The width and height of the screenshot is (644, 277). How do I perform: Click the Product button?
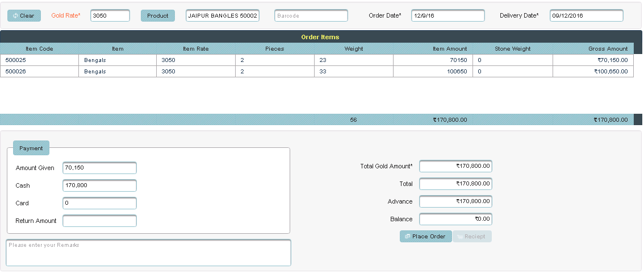coord(157,16)
